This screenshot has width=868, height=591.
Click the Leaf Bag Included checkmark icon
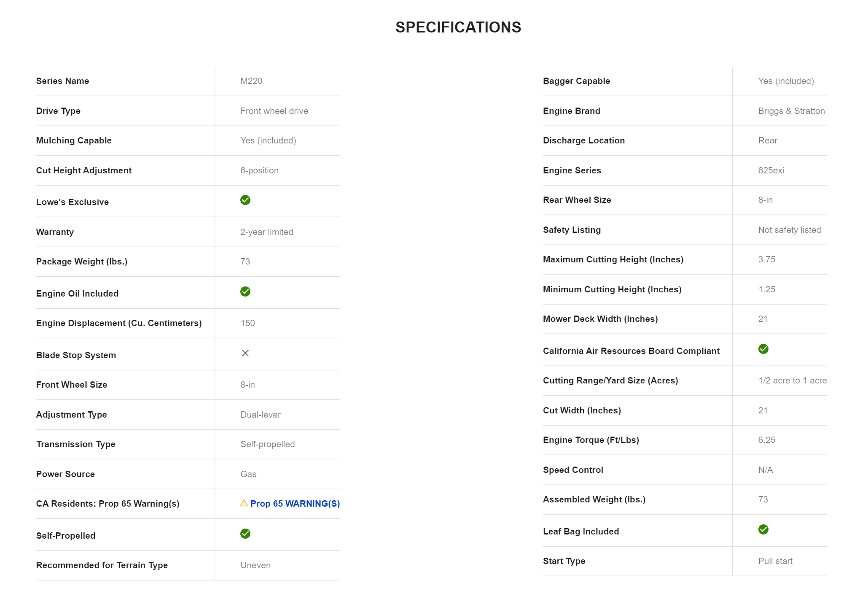tap(763, 529)
